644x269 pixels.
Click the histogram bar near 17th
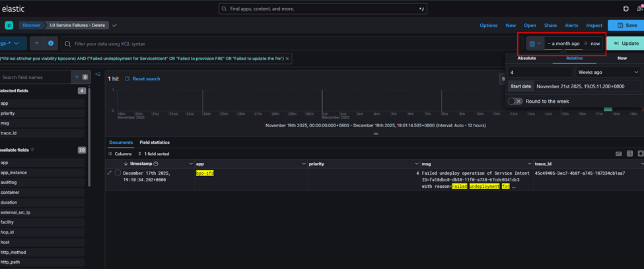tap(608, 109)
